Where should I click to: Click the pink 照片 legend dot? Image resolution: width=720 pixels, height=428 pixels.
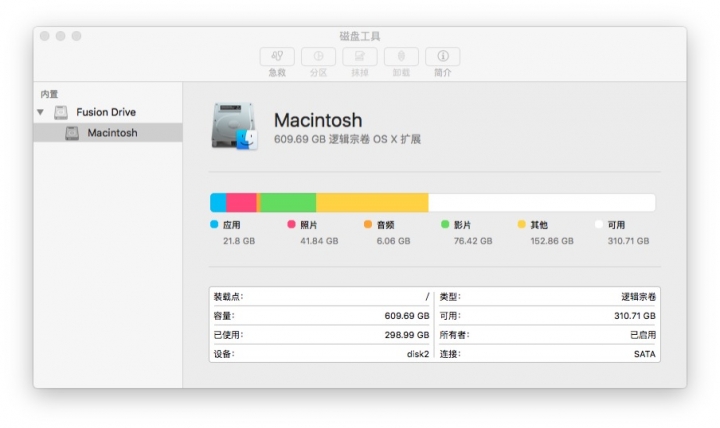[x=291, y=224]
